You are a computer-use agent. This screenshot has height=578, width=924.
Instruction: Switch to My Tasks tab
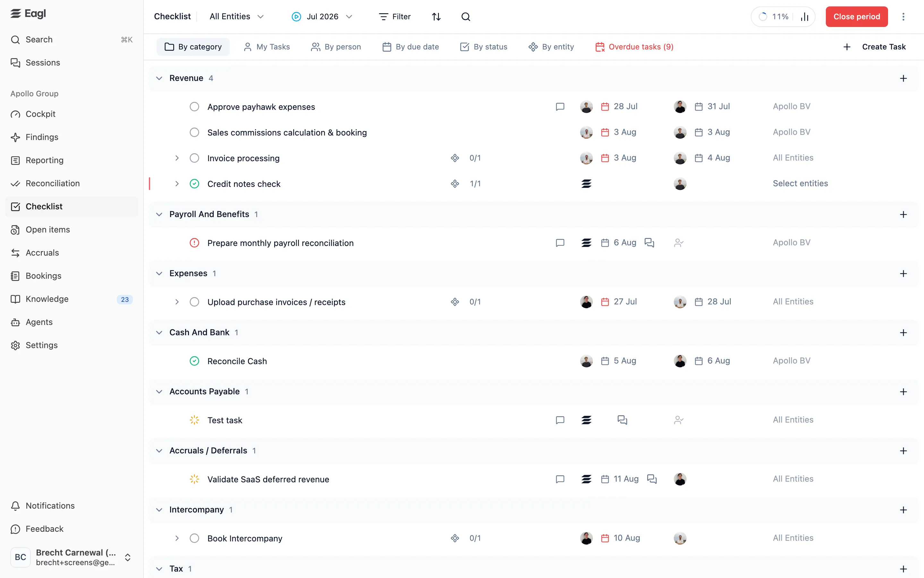(267, 47)
